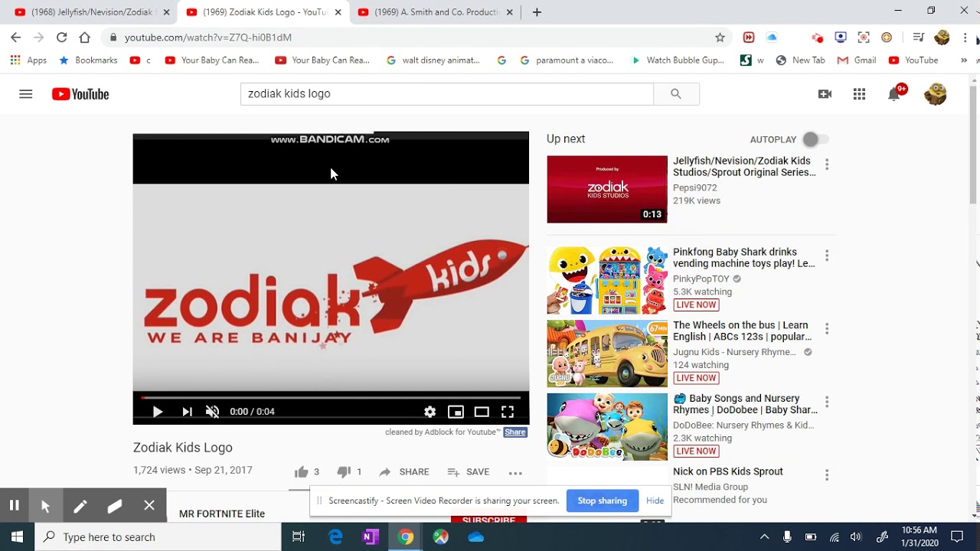Open the Apps shortcut in the bookmarks bar
The image size is (980, 551).
(x=29, y=60)
